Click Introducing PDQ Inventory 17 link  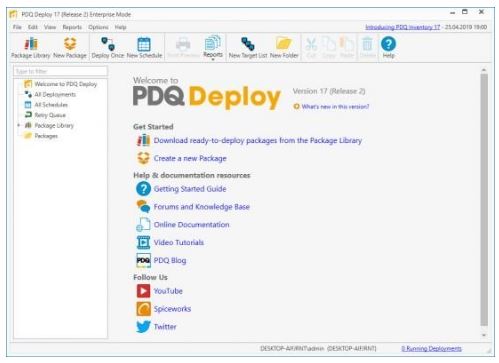point(403,27)
